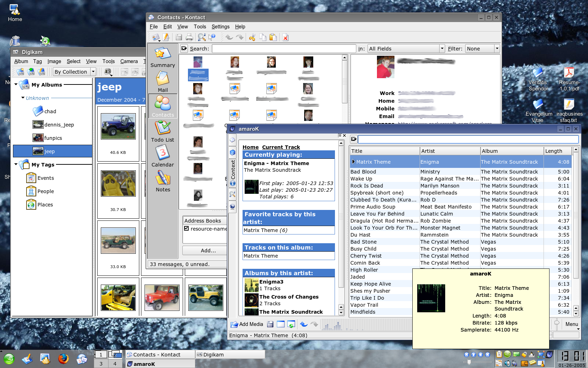Click the new contact icon in Kontact toolbar

tap(156, 38)
